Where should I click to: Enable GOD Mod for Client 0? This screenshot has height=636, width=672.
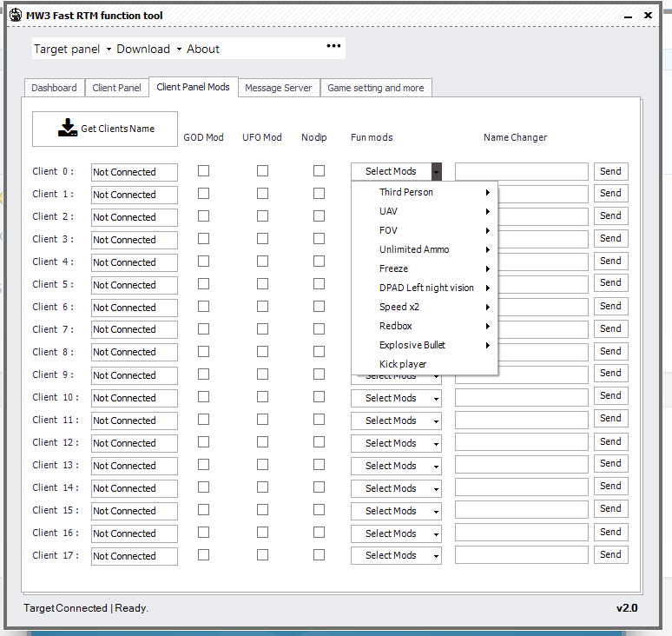203,170
